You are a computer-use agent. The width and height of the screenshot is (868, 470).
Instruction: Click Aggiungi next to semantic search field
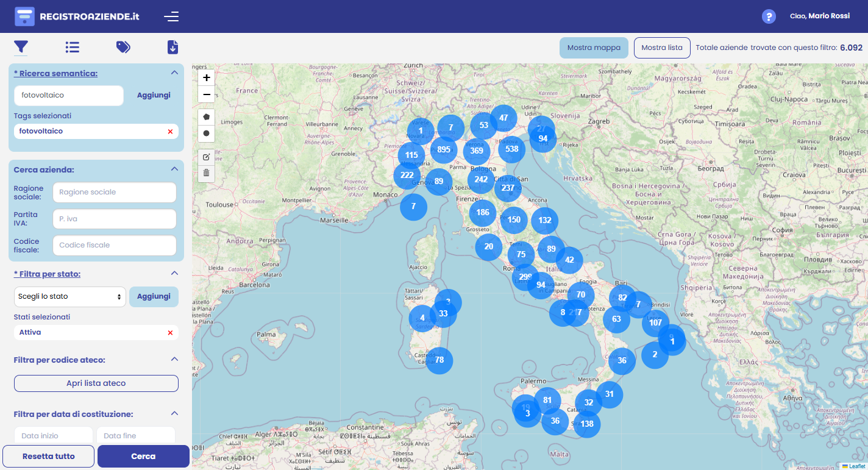[x=154, y=95]
